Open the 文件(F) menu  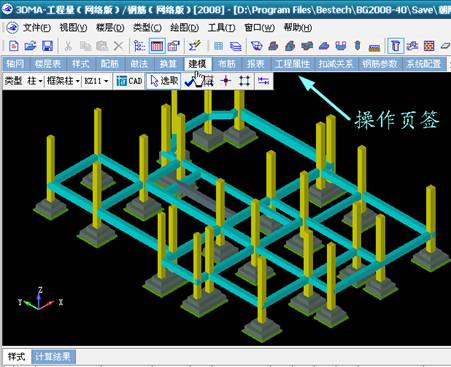(x=37, y=28)
